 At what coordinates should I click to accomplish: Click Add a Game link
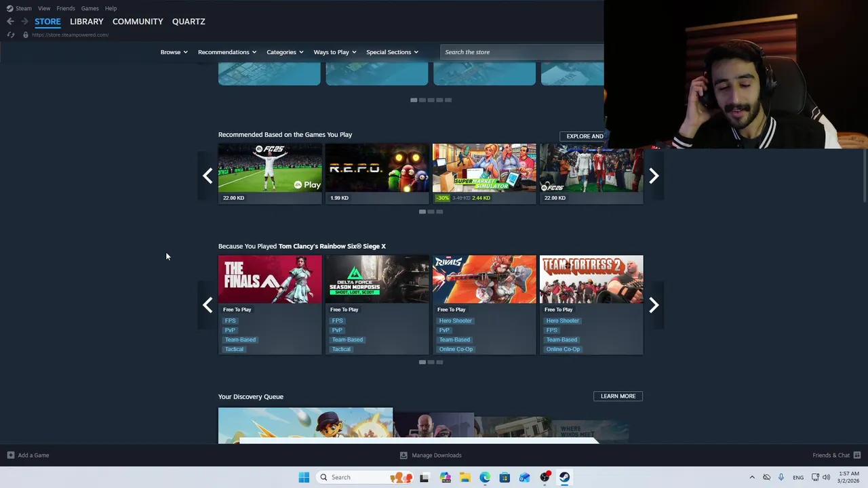[x=33, y=455]
